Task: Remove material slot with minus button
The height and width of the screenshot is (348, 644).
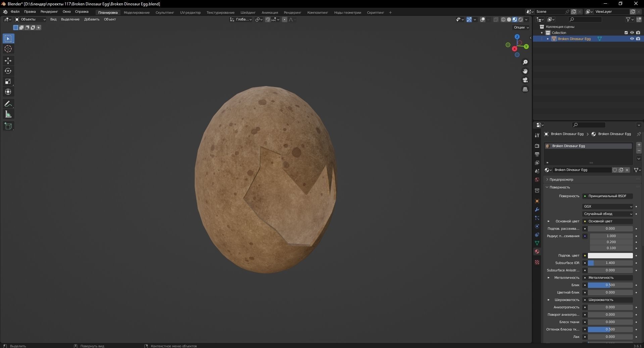Action: (639, 151)
